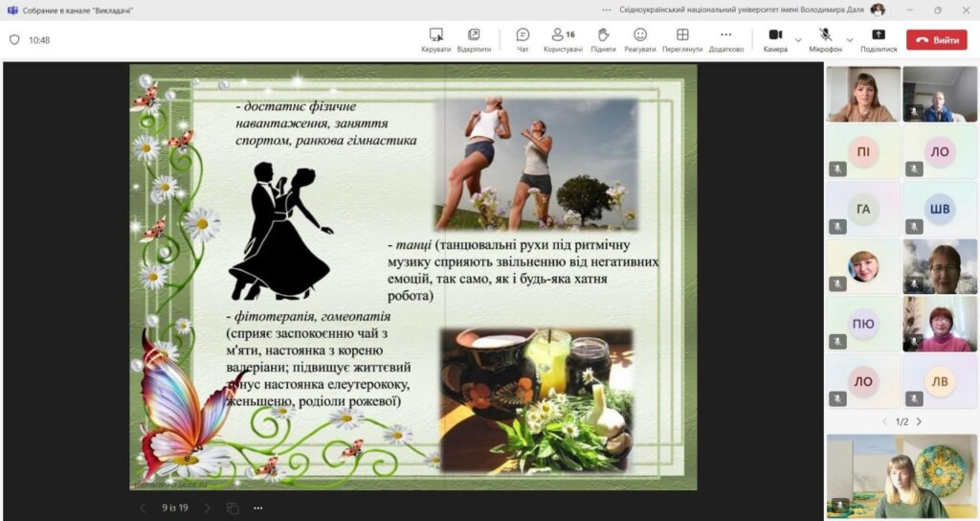
Task: Go to the next slide
Action: (x=205, y=508)
